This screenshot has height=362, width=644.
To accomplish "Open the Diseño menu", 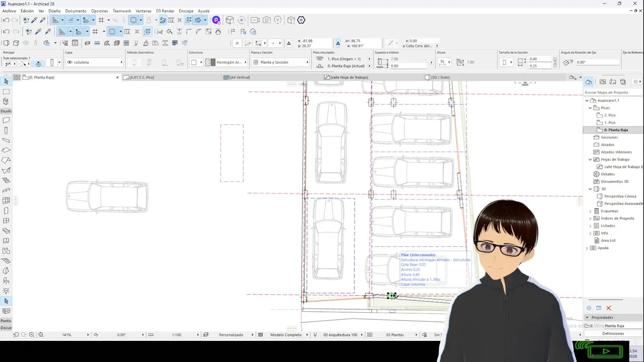I will pyautogui.click(x=54, y=11).
